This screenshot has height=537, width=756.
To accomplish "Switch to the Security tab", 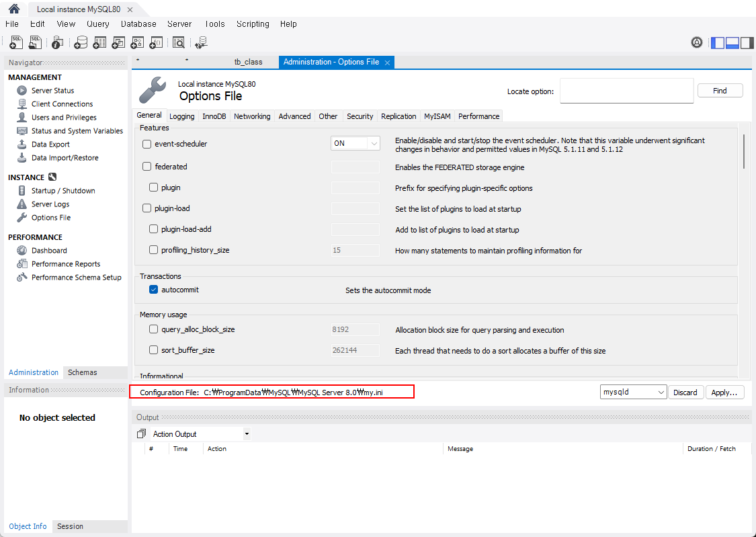I will point(360,116).
